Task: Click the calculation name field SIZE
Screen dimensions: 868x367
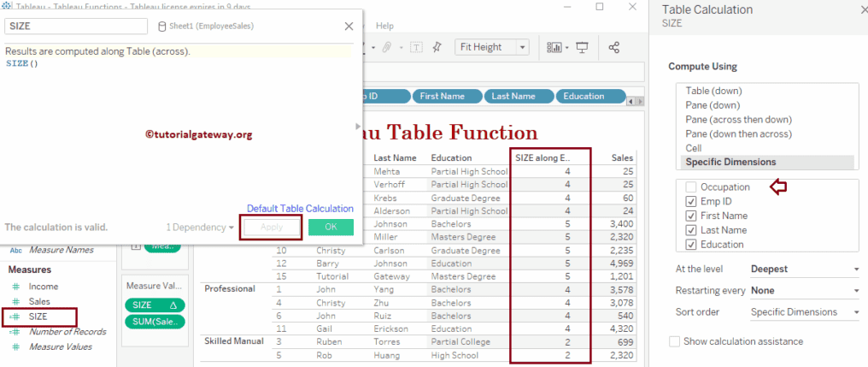Action: pyautogui.click(x=76, y=26)
